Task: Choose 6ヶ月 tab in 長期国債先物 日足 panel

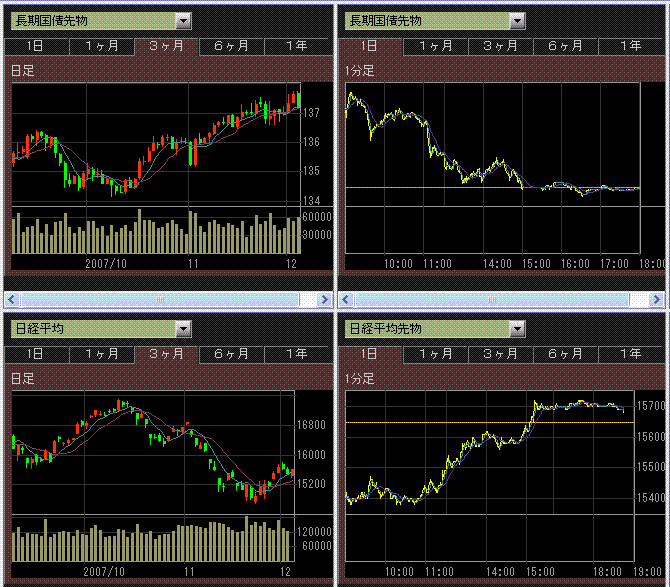Action: click(231, 46)
